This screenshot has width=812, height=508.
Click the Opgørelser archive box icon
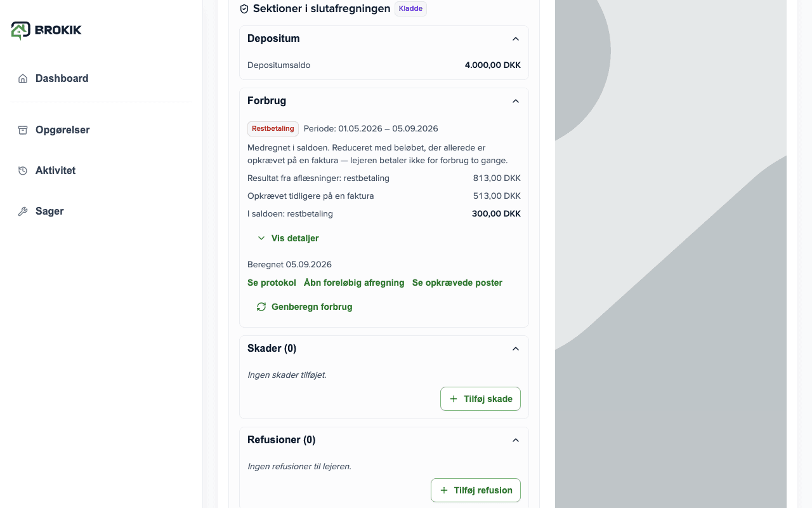click(23, 130)
